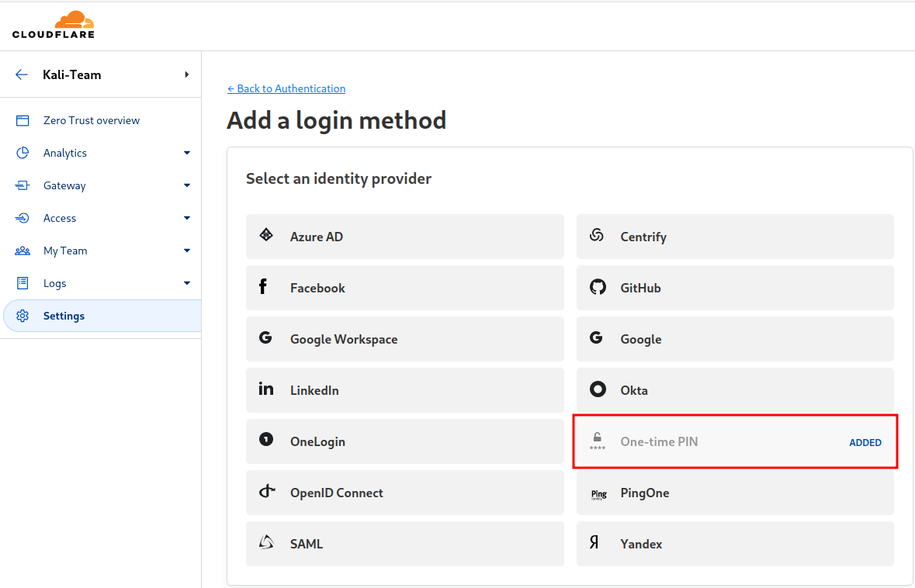Viewport: 915px width, 588px height.
Task: Expand the Logs submenu arrow
Action: pos(187,283)
